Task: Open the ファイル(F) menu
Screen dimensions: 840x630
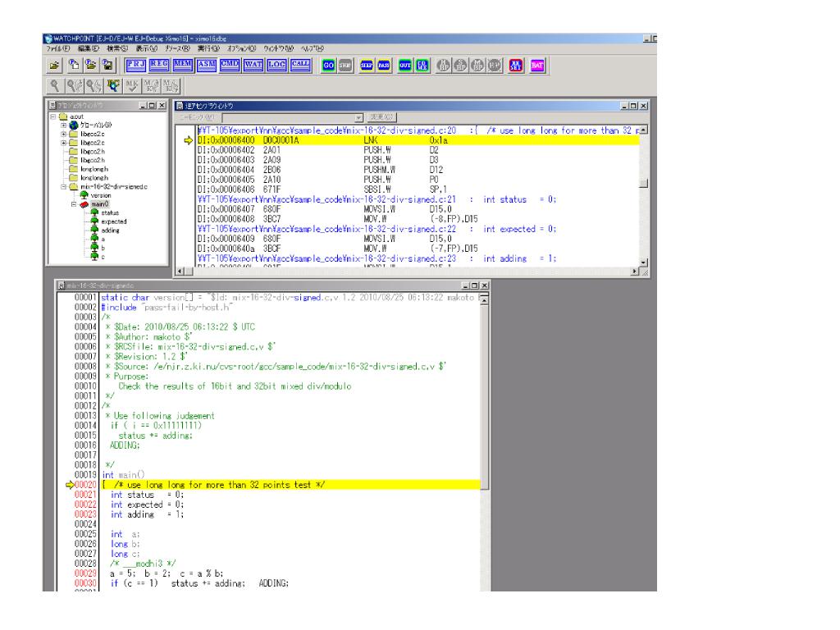Action: pyautogui.click(x=58, y=48)
